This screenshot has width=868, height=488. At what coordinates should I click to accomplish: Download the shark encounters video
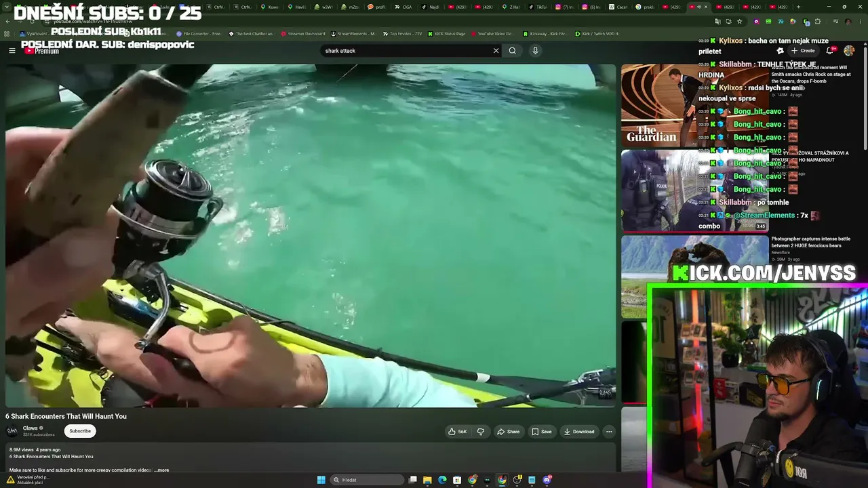(x=579, y=432)
